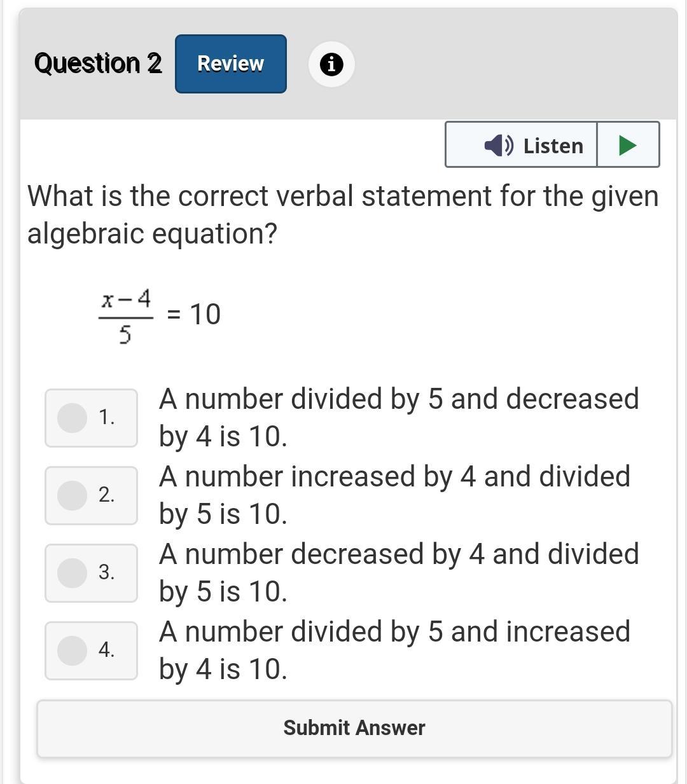The image size is (687, 784).
Task: Click the info icon beside Review
Action: click(331, 64)
